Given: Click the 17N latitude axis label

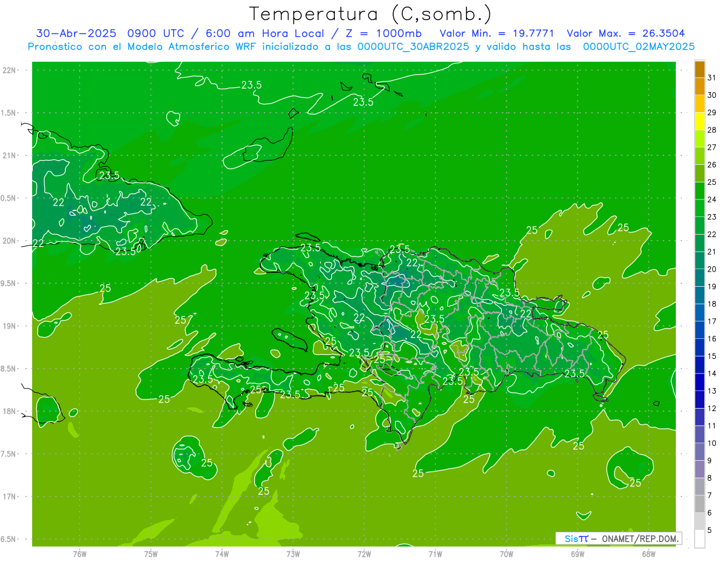Looking at the screenshot, I should click(9, 497).
